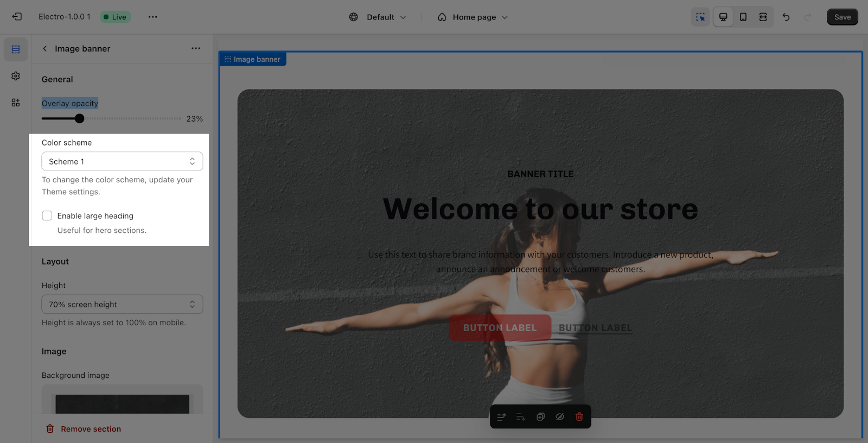
Task: Click the exit editor icon
Action: click(17, 17)
